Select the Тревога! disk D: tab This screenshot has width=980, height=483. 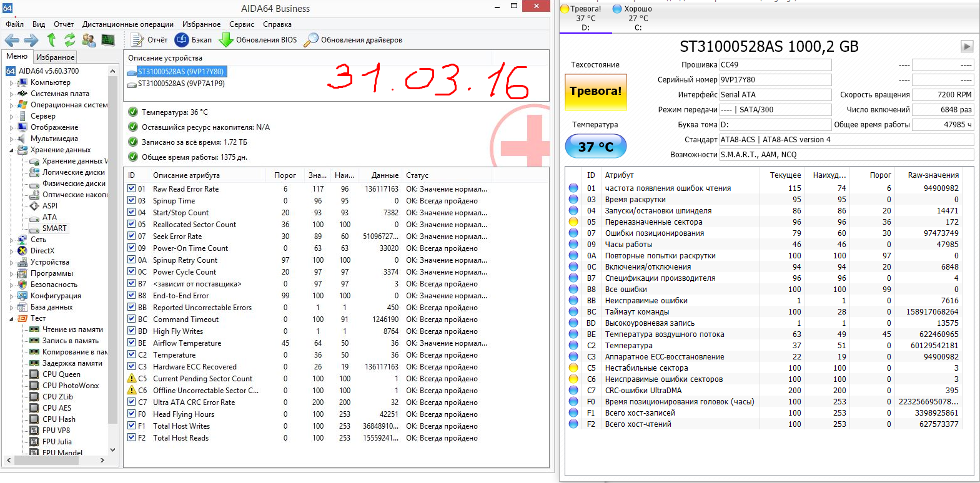tap(585, 17)
